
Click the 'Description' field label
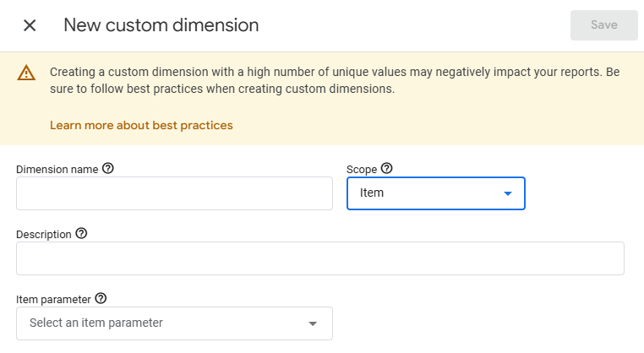tap(44, 235)
